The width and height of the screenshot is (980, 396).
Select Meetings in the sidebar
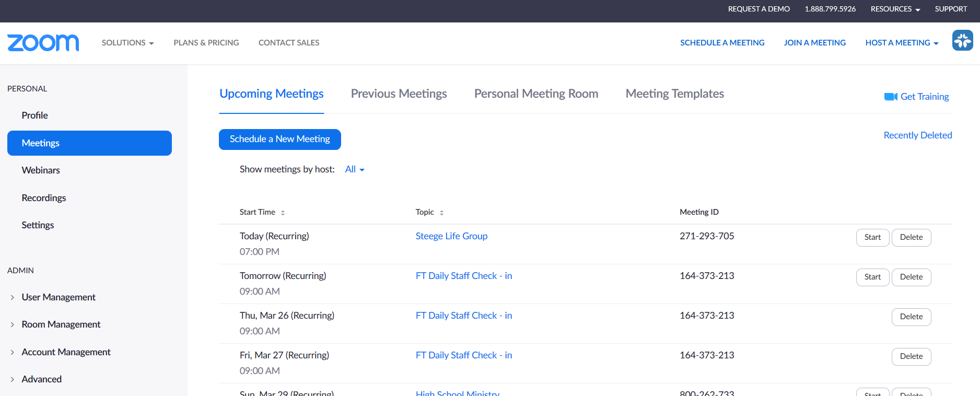coord(89,143)
